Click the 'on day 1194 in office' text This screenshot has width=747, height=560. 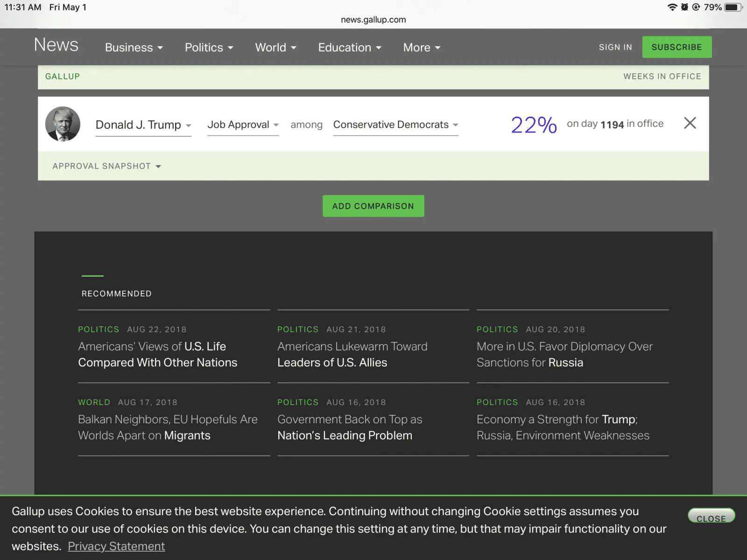[x=615, y=124]
